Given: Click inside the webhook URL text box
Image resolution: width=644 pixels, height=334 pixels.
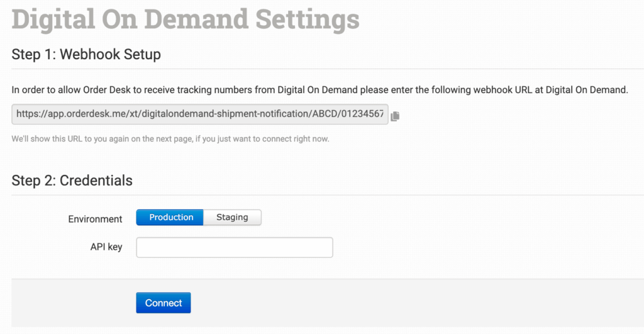Looking at the screenshot, I should (200, 114).
